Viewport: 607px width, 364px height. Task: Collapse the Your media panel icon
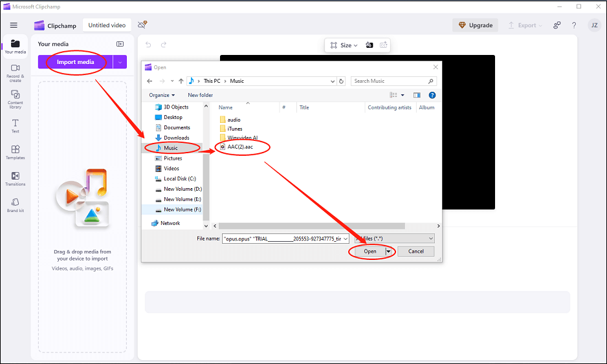(120, 44)
